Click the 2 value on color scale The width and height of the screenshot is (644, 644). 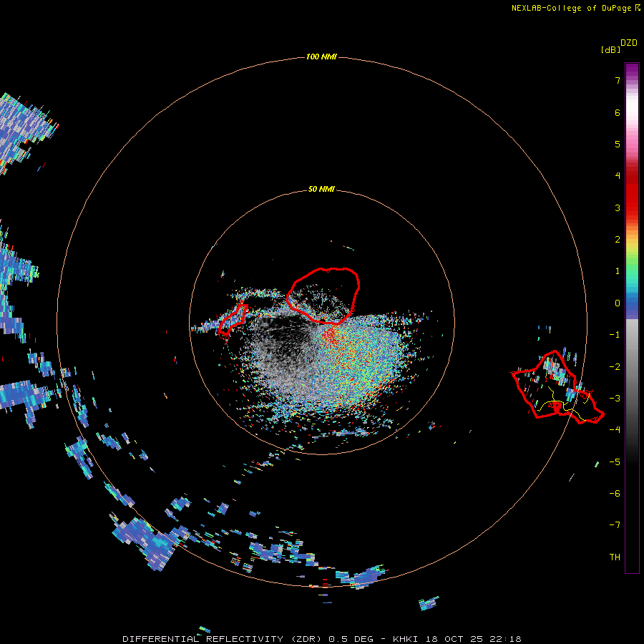point(618,240)
